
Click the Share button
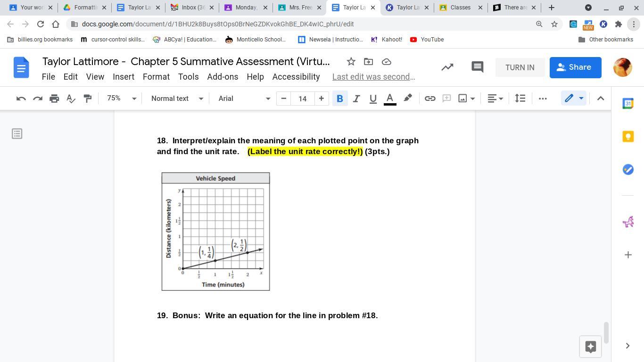pyautogui.click(x=575, y=67)
